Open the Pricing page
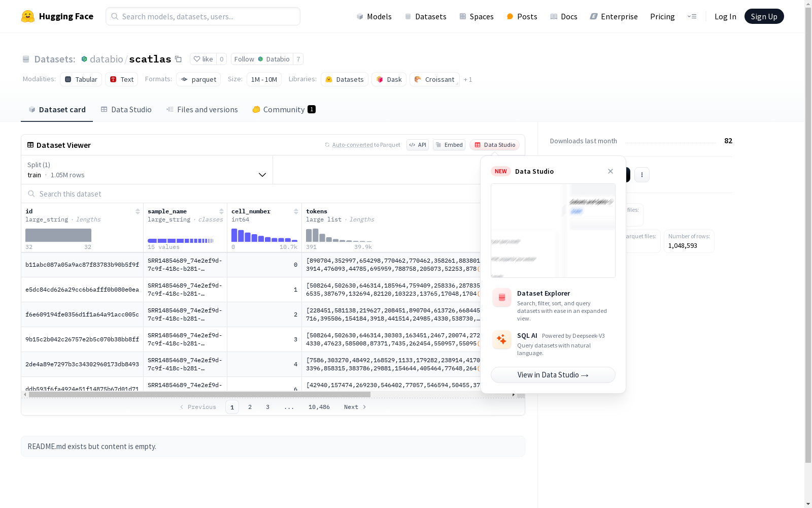 coord(662,16)
